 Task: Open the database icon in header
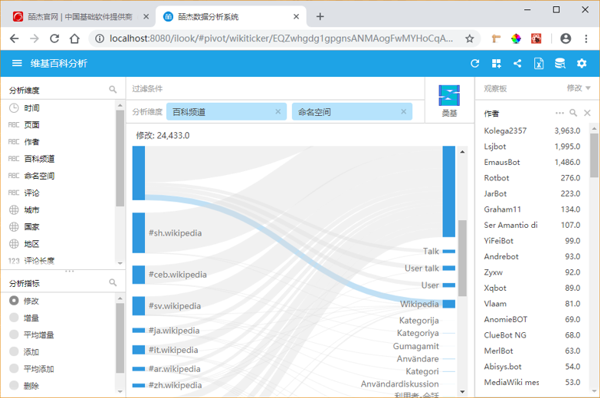tap(560, 64)
